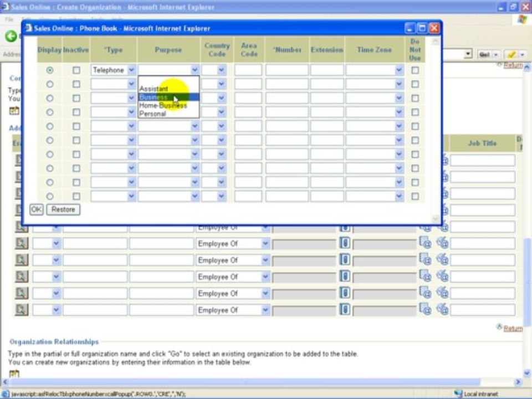Click the page icon at status bar left
The width and height of the screenshot is (532, 399).
(x=6, y=393)
